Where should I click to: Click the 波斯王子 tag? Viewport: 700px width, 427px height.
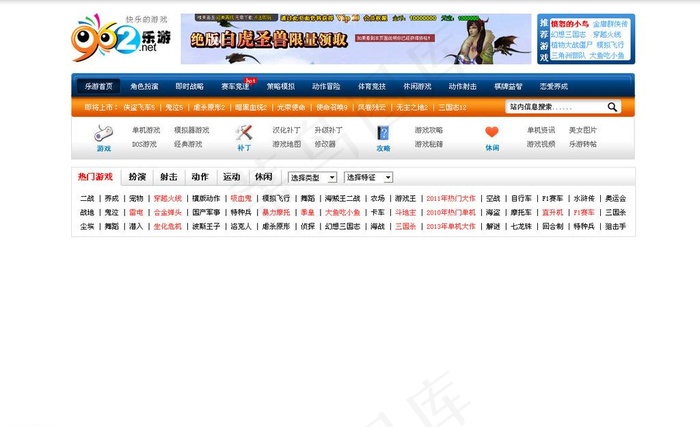coord(206,226)
